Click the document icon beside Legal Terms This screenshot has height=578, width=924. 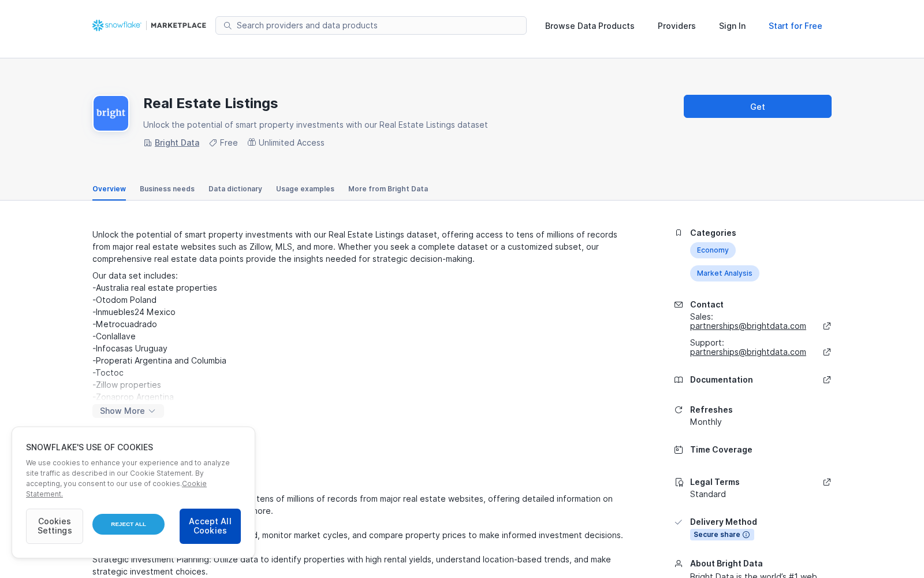(679, 482)
